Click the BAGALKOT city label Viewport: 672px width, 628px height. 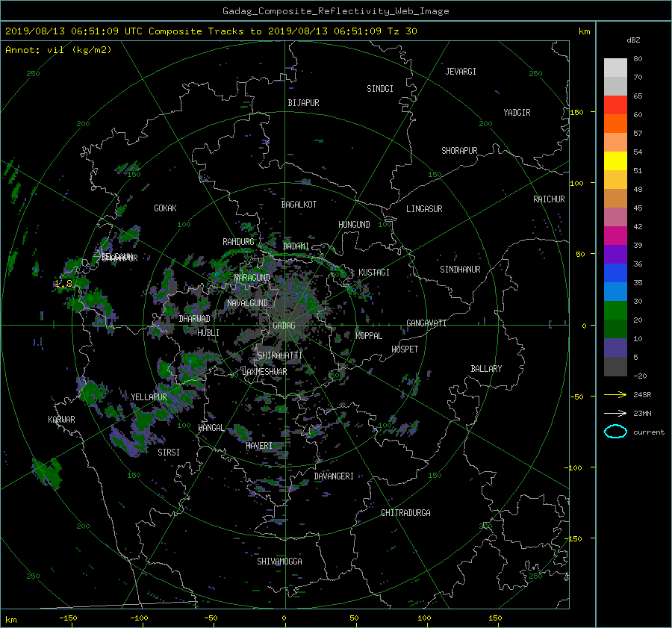pos(299,205)
